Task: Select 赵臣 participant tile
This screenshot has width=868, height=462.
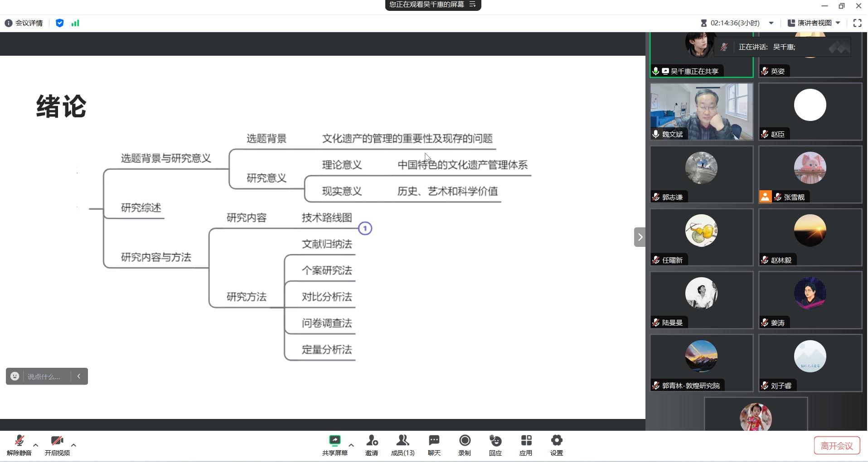Action: (810, 111)
